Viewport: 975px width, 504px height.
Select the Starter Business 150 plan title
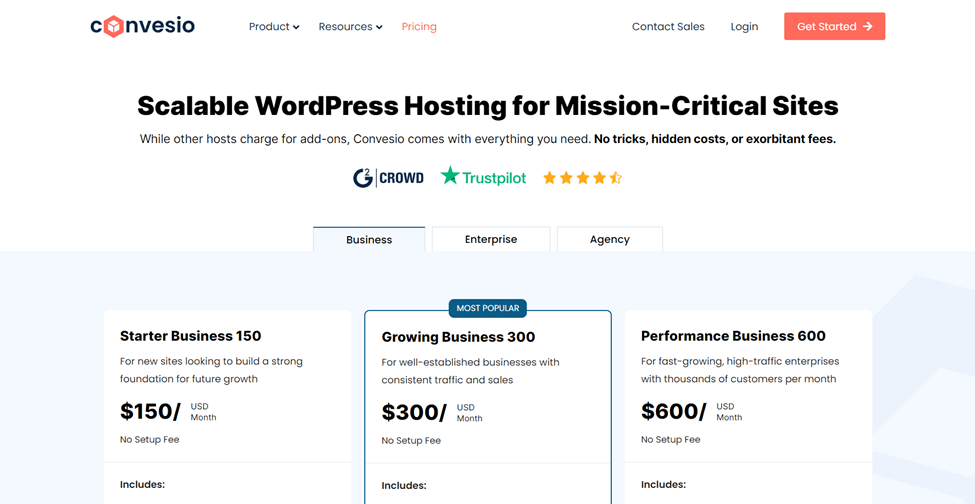tap(190, 336)
